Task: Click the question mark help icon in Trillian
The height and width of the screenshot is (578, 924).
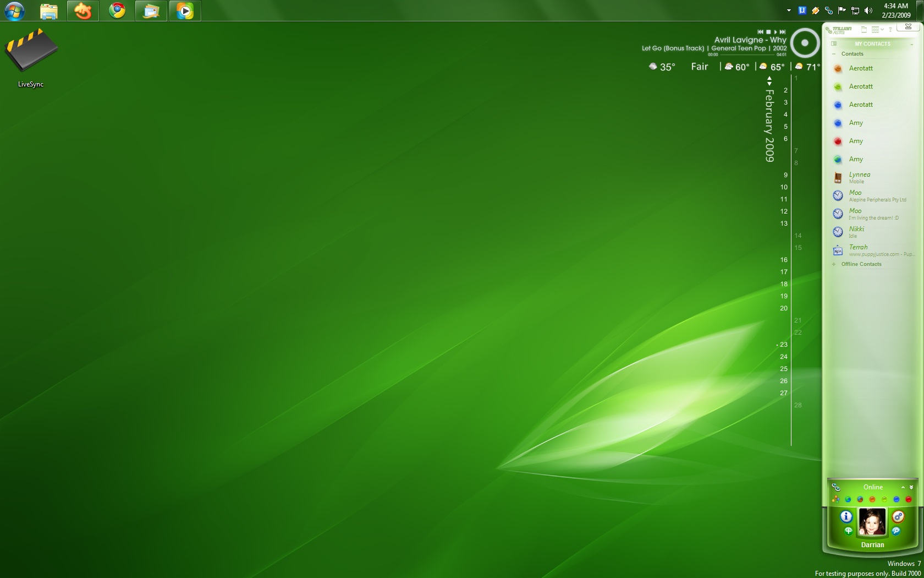Action: pyautogui.click(x=890, y=30)
